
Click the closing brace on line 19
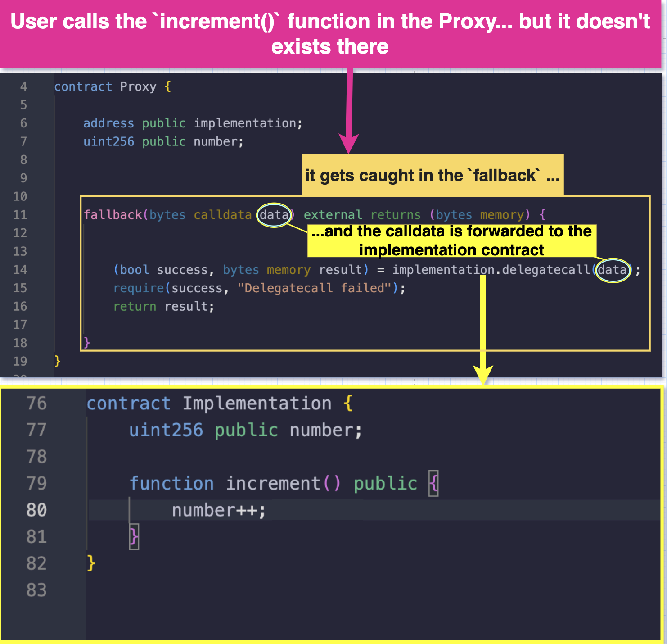(58, 361)
